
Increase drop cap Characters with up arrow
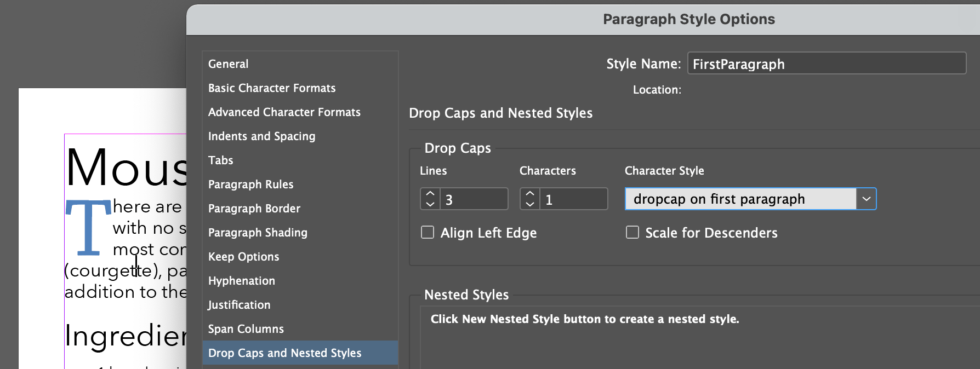530,194
